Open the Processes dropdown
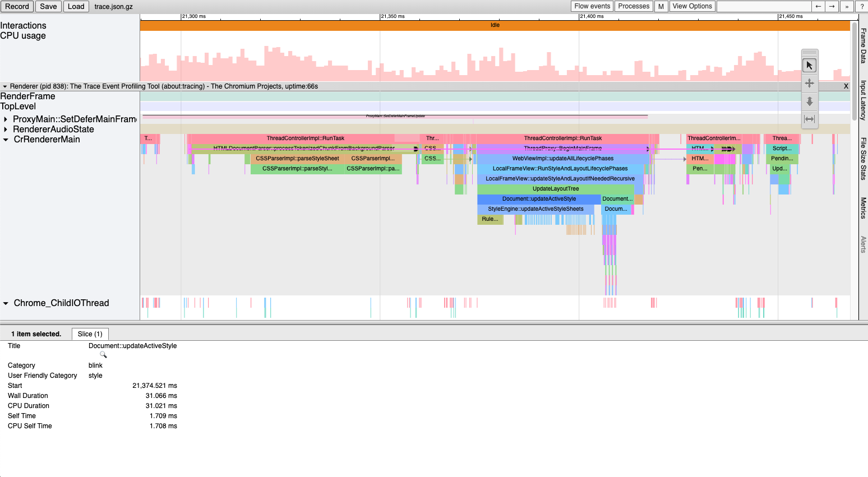Image resolution: width=868 pixels, height=477 pixels. [634, 6]
